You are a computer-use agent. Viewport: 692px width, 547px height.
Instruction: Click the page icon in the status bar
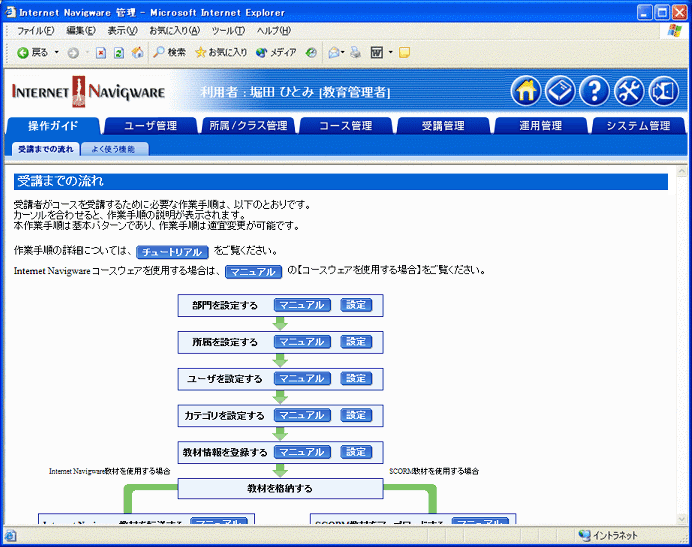click(10, 536)
